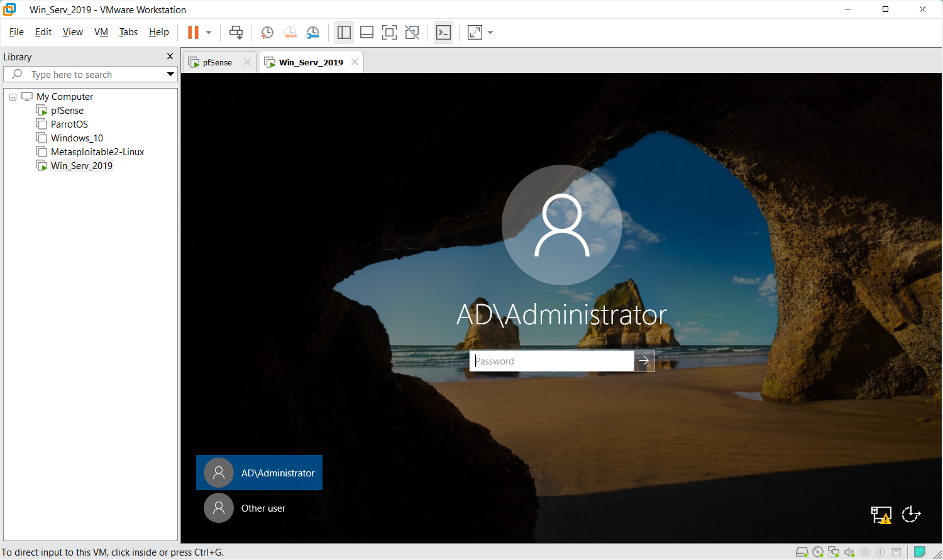
Task: Open the Edit menu
Action: pos(43,32)
